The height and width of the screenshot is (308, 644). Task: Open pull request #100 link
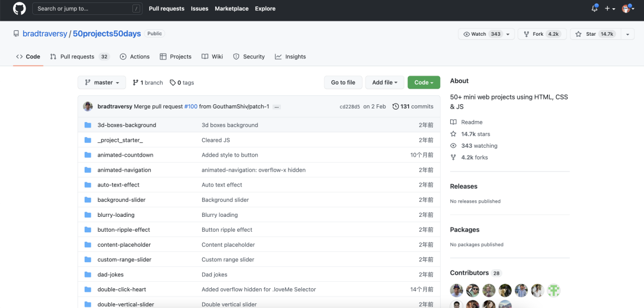coord(191,107)
